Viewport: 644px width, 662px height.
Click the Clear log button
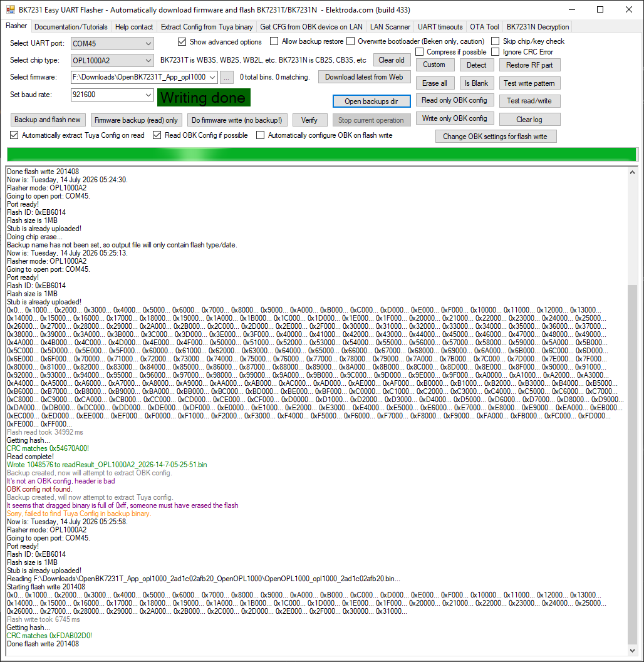[529, 120]
